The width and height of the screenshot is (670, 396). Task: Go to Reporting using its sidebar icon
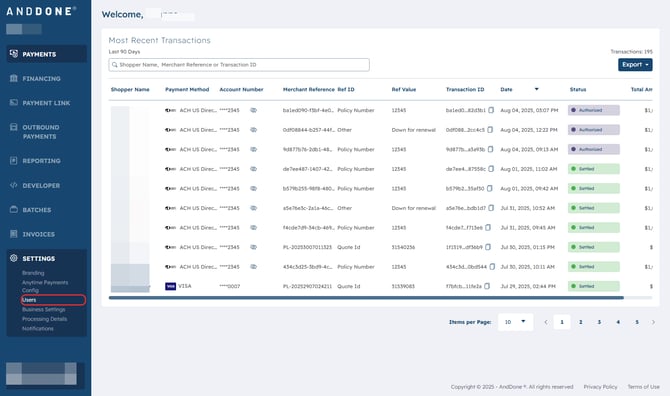(x=14, y=161)
